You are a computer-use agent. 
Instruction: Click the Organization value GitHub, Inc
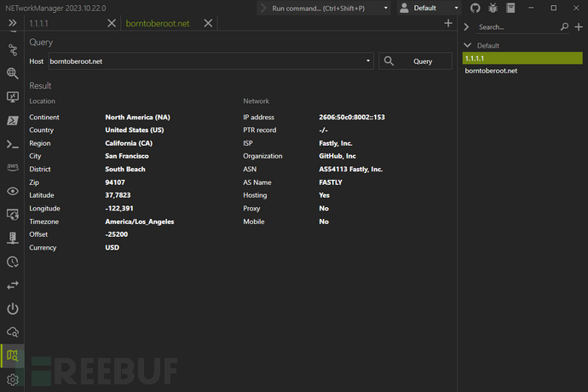coord(337,156)
